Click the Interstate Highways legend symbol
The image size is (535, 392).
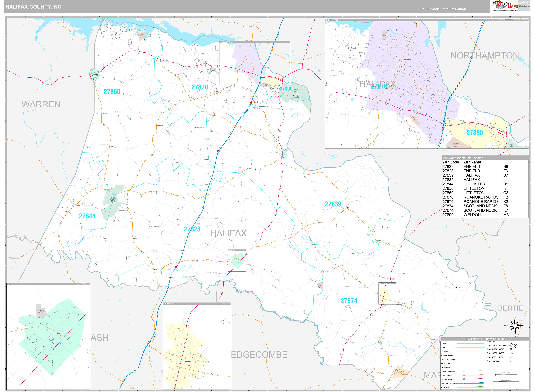pos(464,383)
